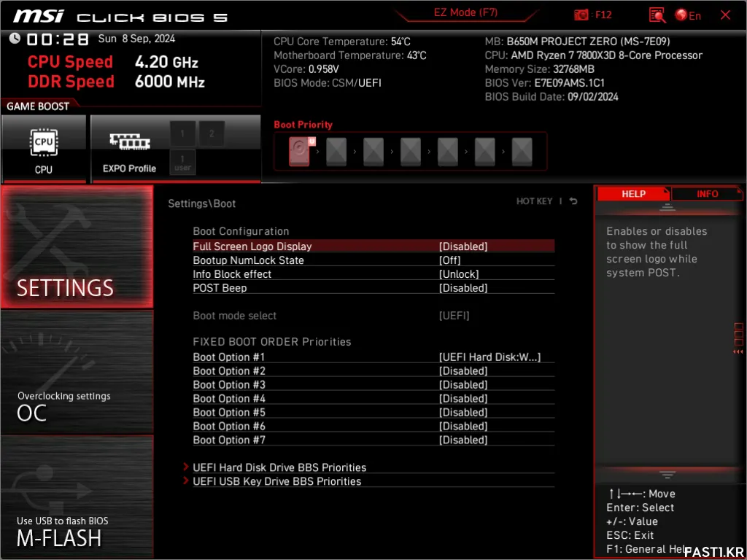The width and height of the screenshot is (747, 560).
Task: Click the second boot priority device slot
Action: pyautogui.click(x=336, y=152)
